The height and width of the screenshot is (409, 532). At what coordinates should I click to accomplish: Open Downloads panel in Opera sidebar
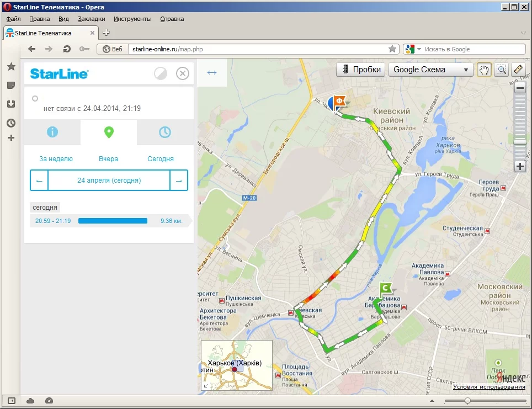click(x=11, y=104)
